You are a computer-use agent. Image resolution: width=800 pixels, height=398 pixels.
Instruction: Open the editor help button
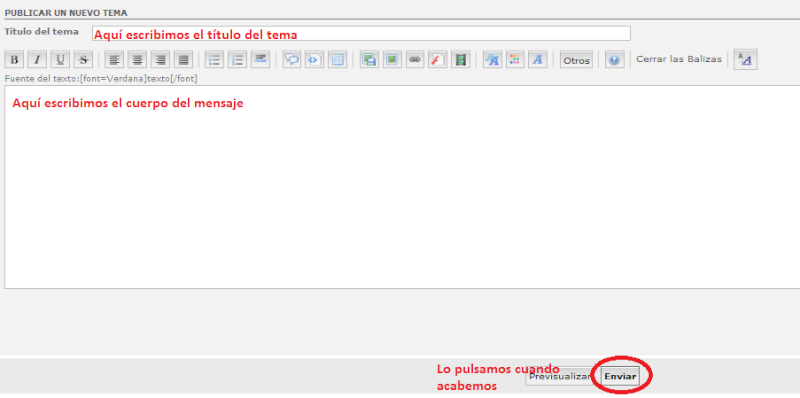click(614, 60)
